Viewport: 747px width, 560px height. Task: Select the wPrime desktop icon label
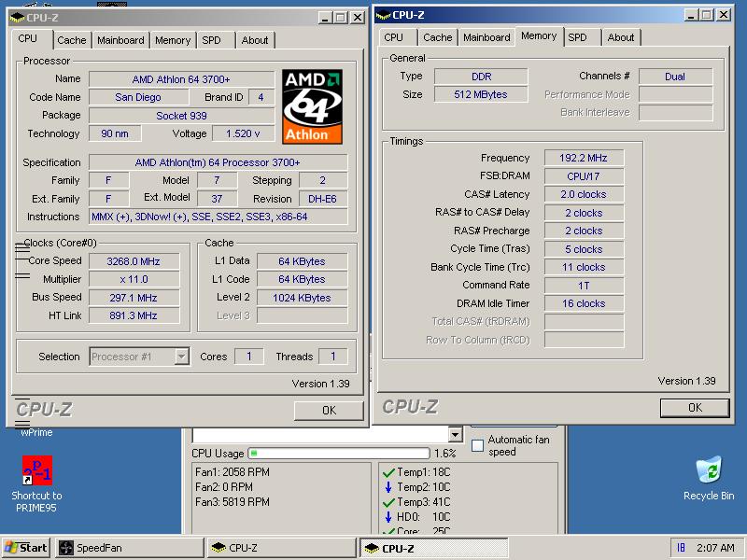point(36,432)
